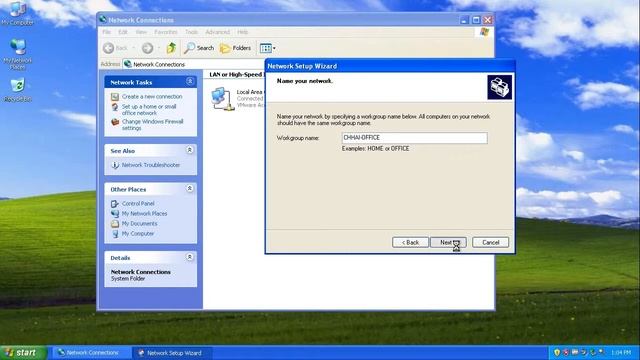Open the Advanced menu

[x=218, y=32]
